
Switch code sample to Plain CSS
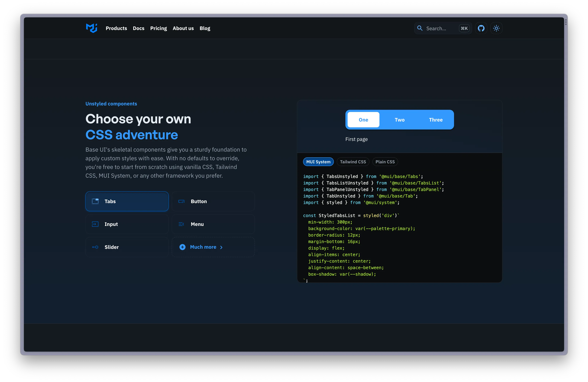[385, 162]
